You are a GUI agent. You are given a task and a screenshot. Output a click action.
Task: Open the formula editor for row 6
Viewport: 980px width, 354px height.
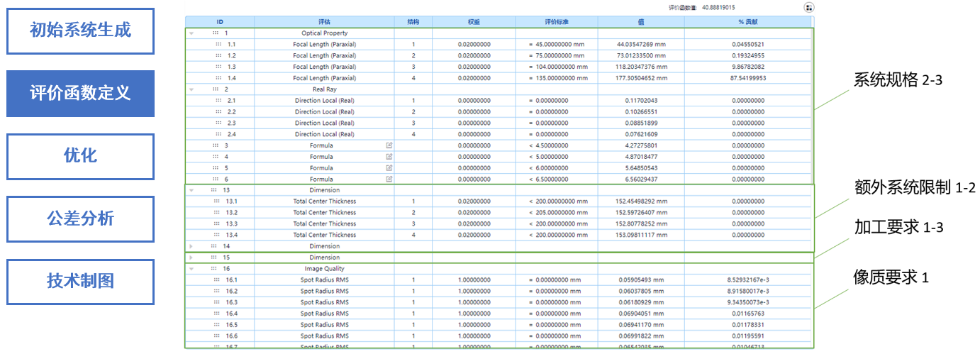(x=389, y=179)
